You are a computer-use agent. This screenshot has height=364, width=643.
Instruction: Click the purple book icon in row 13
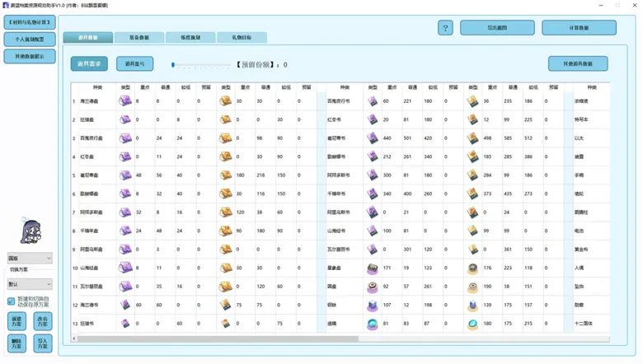click(125, 324)
